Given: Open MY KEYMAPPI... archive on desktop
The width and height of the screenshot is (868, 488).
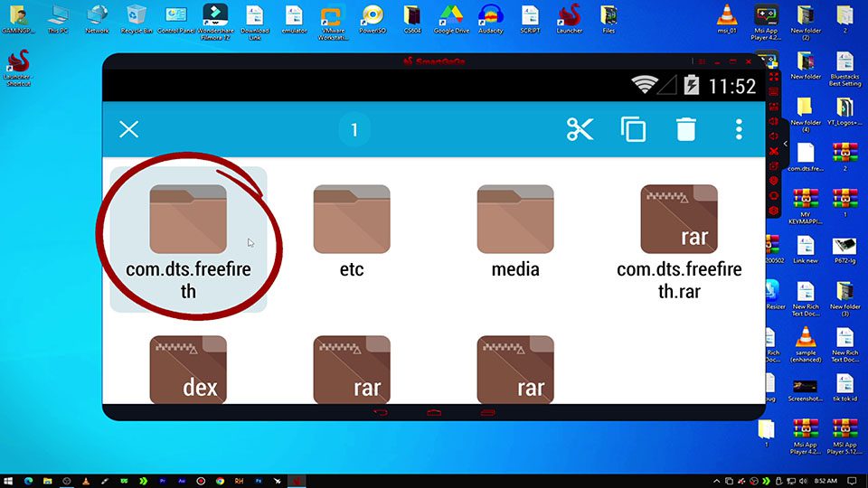Looking at the screenshot, I should [x=806, y=206].
